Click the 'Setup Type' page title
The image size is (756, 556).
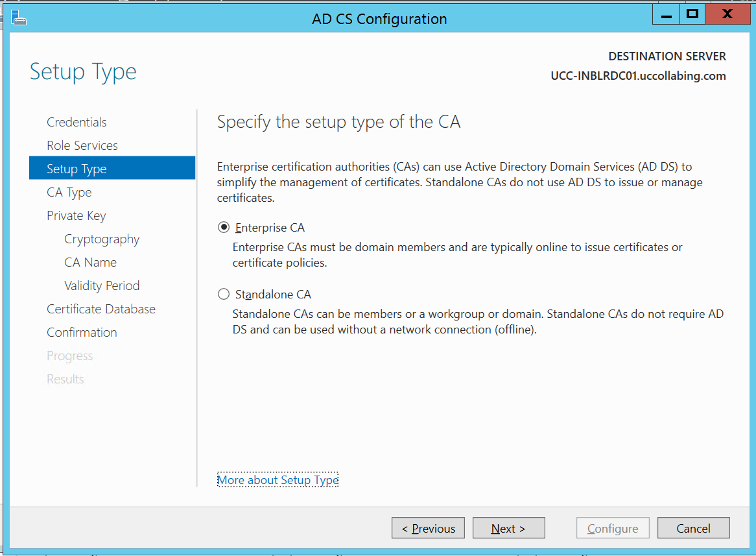click(83, 72)
